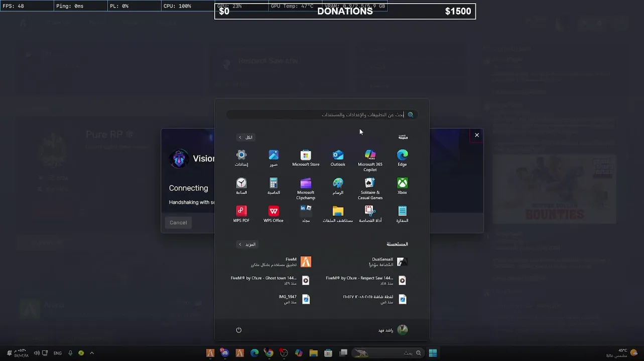
Task: Open Notepad (المفكرة) pinned app
Action: click(402, 214)
